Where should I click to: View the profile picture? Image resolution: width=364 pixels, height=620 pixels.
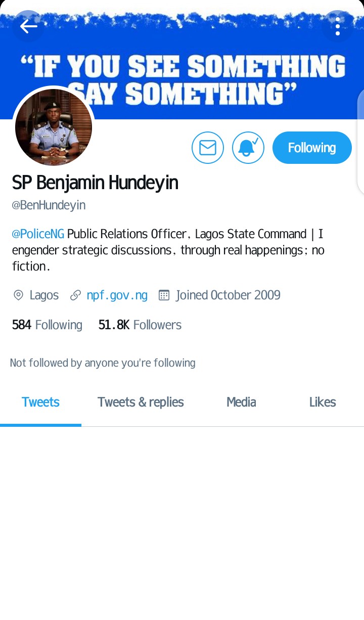click(54, 127)
